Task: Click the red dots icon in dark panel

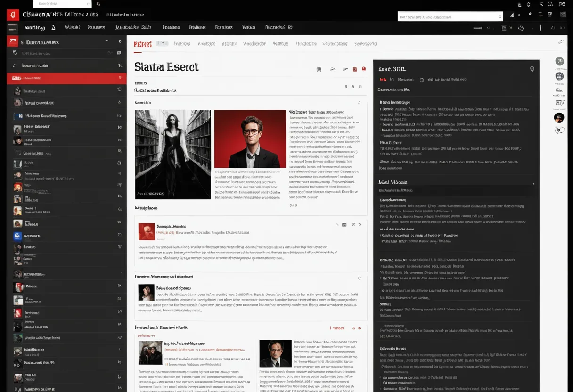Action: (x=384, y=80)
